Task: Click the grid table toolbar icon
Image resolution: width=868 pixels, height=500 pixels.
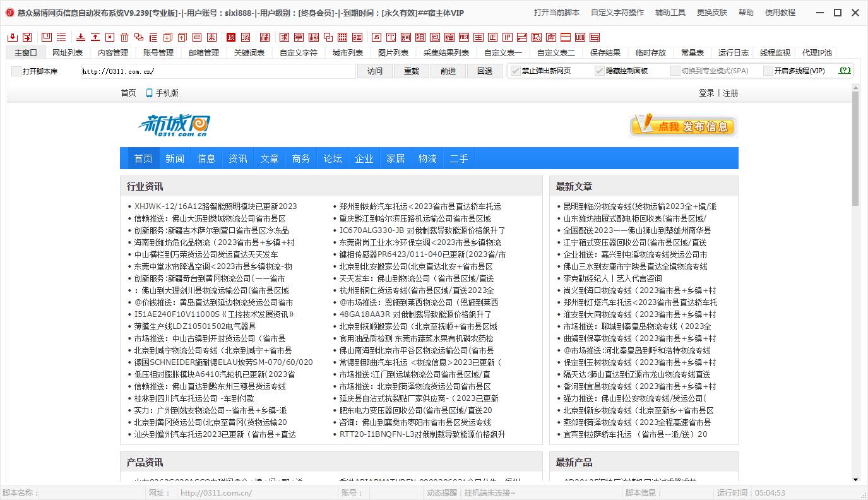Action: click(x=342, y=37)
